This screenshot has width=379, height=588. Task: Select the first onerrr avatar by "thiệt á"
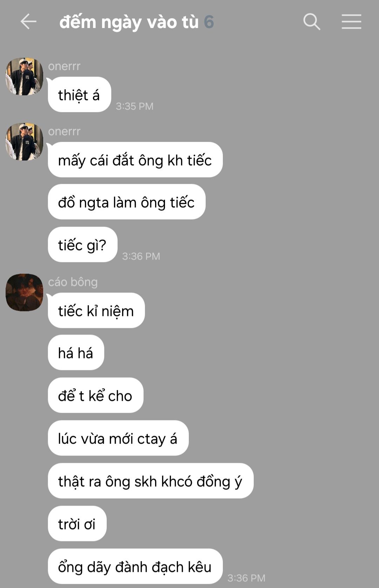(24, 76)
